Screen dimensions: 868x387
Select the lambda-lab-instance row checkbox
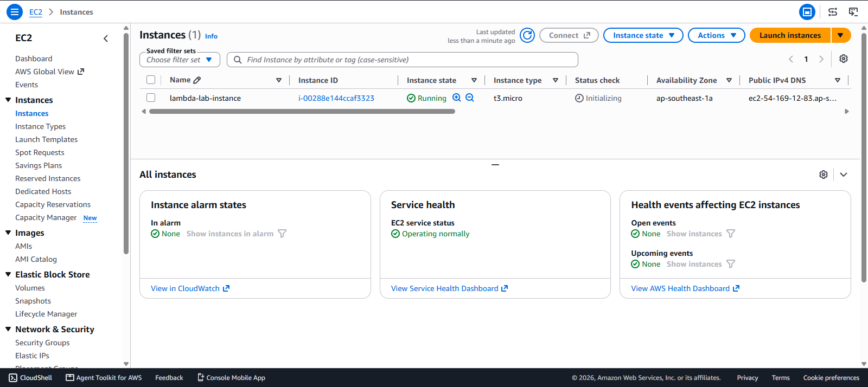pos(151,98)
